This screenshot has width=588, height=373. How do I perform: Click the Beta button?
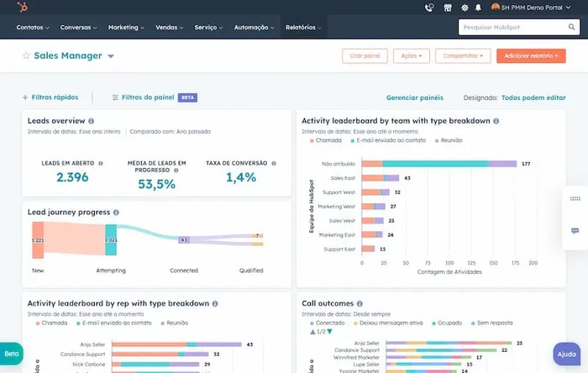[11, 354]
